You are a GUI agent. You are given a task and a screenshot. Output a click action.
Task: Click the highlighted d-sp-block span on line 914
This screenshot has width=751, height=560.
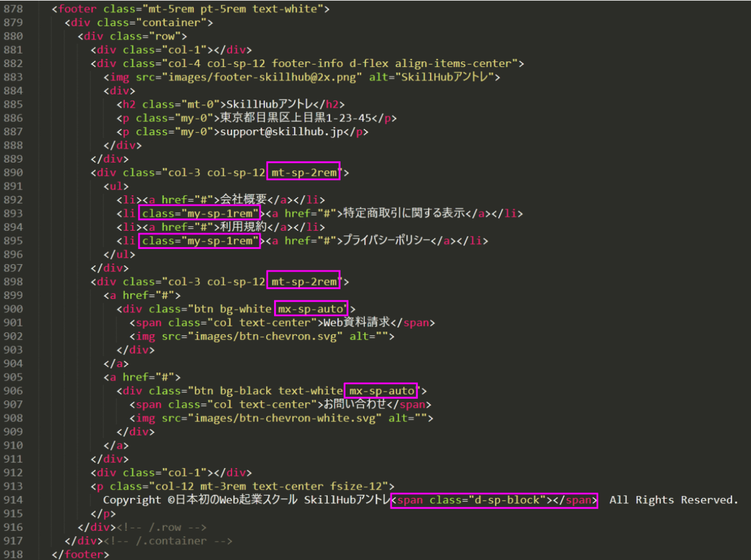pos(494,501)
